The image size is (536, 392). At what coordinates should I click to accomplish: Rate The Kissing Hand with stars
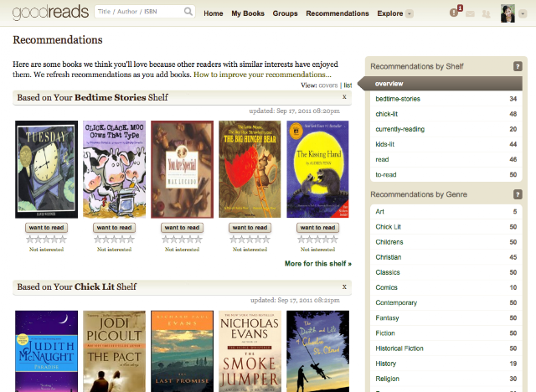coord(317,240)
